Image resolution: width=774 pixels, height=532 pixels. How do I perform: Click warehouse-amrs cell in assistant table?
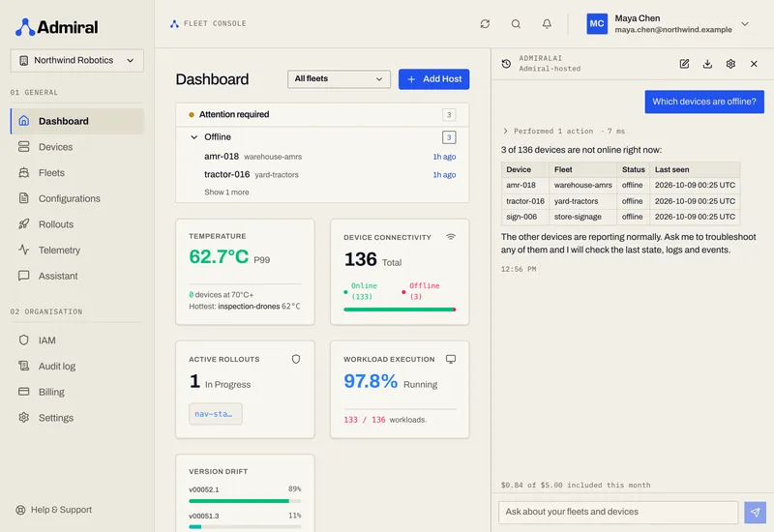583,185
